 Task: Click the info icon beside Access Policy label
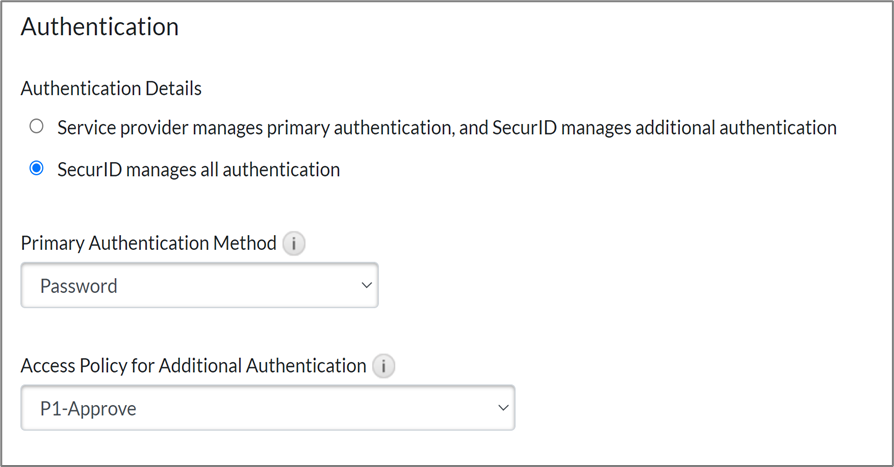click(383, 366)
